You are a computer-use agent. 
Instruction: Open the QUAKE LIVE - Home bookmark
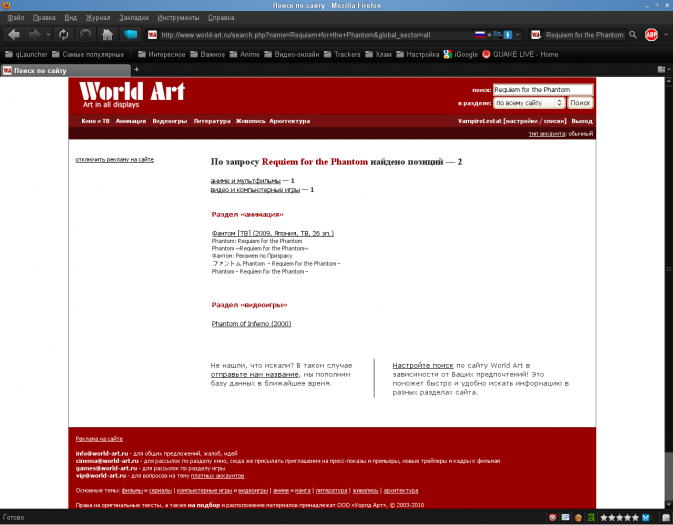tap(520, 55)
